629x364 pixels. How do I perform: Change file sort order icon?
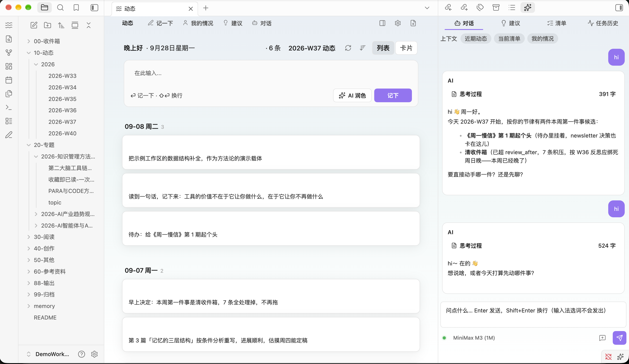(61, 25)
